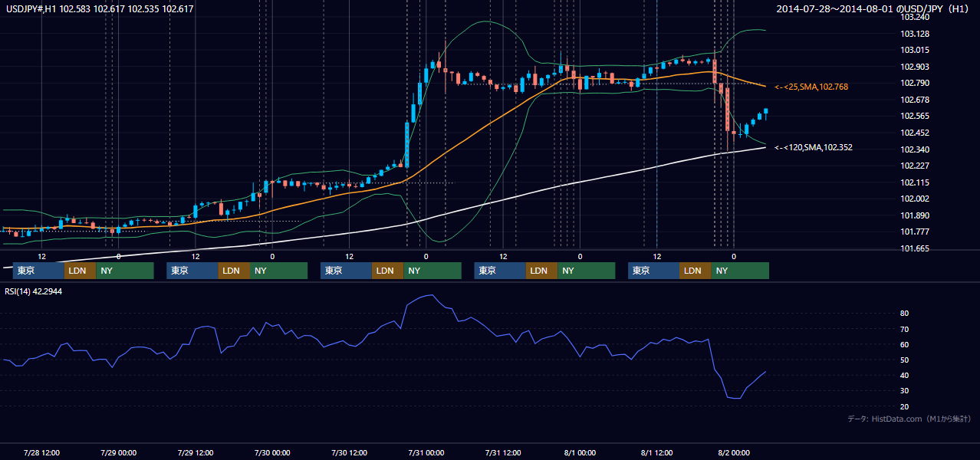Click the 101.665 price axis label
This screenshot has height=460, width=980.
pos(916,248)
